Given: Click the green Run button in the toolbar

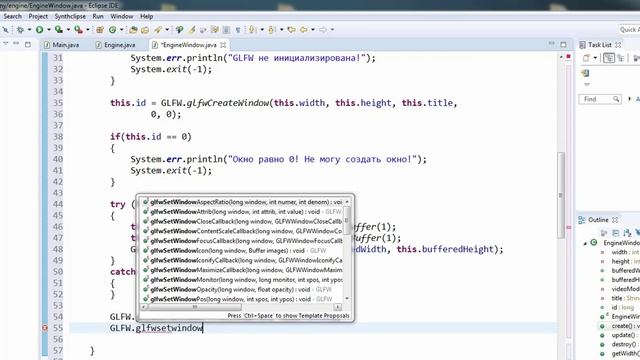Looking at the screenshot, I should coord(39,29).
